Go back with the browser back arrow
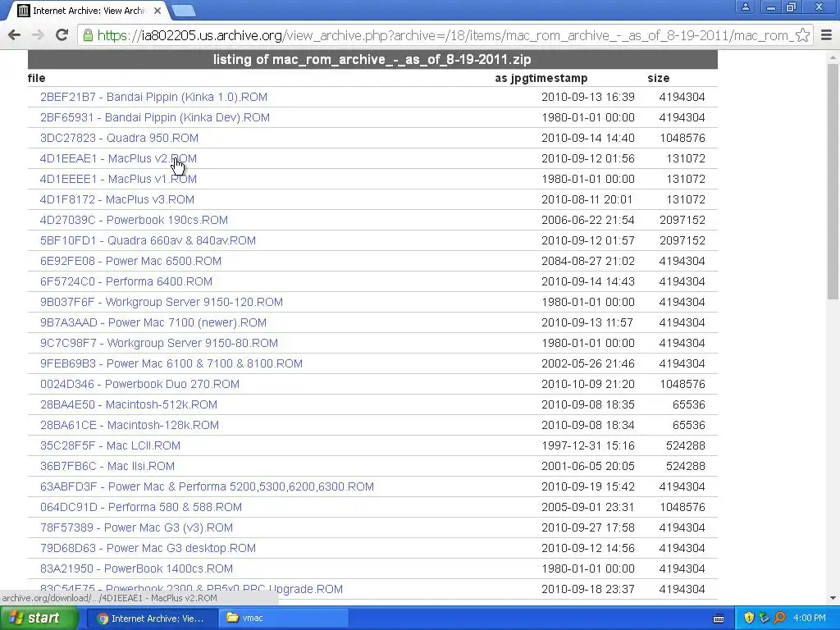The height and width of the screenshot is (630, 840). pyautogui.click(x=15, y=35)
